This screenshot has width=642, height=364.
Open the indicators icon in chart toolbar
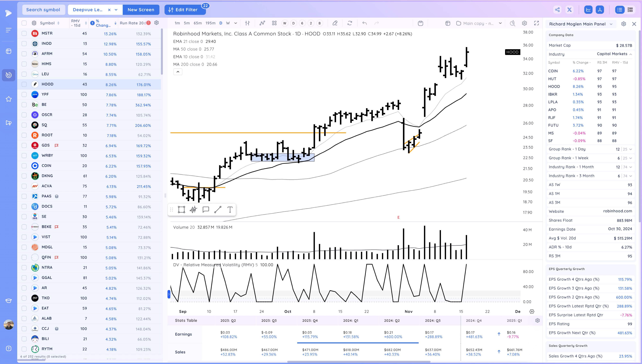(262, 23)
